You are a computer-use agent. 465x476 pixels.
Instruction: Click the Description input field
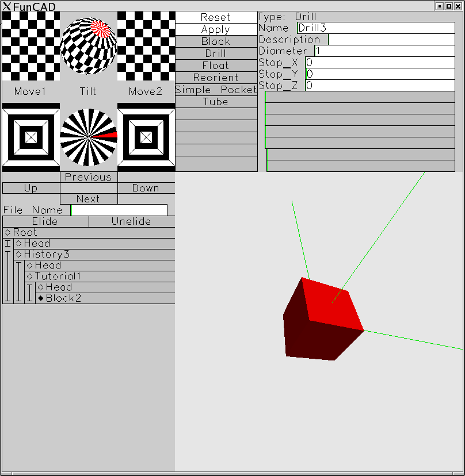[391, 40]
